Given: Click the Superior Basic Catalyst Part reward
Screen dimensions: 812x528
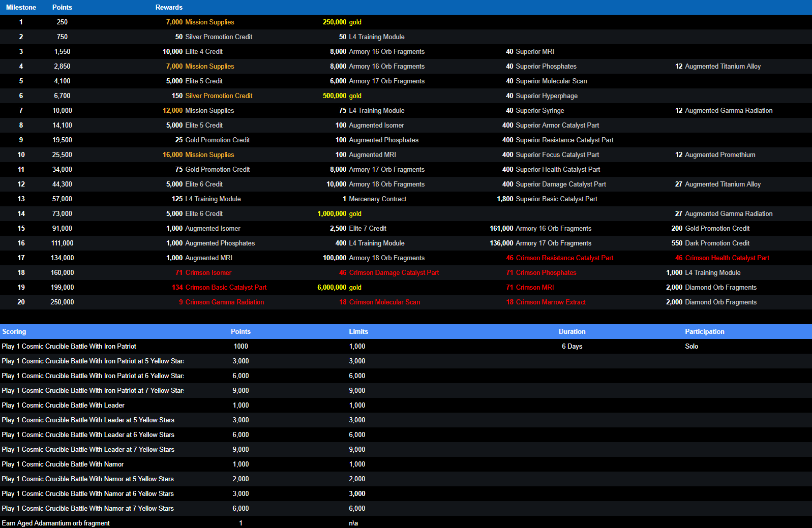Looking at the screenshot, I should 556,199.
